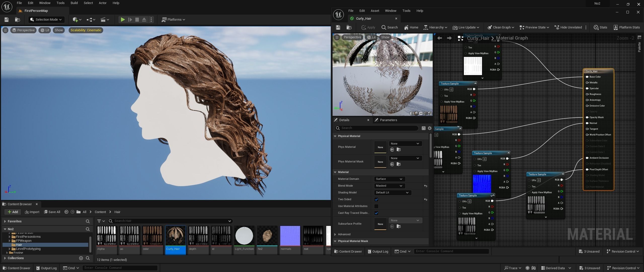This screenshot has height=272, width=644.
Task: Reset Blend Mode to default value
Action: coord(426,186)
